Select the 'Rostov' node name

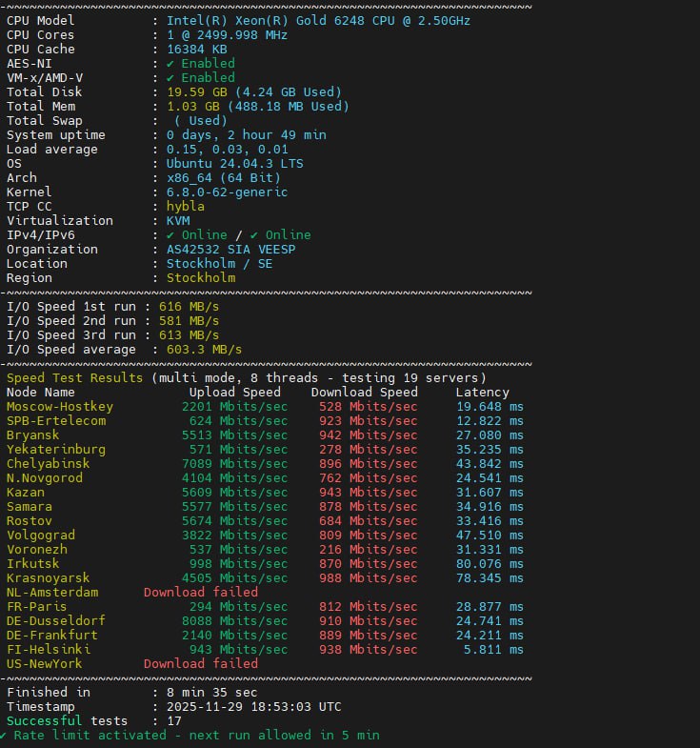click(x=30, y=521)
